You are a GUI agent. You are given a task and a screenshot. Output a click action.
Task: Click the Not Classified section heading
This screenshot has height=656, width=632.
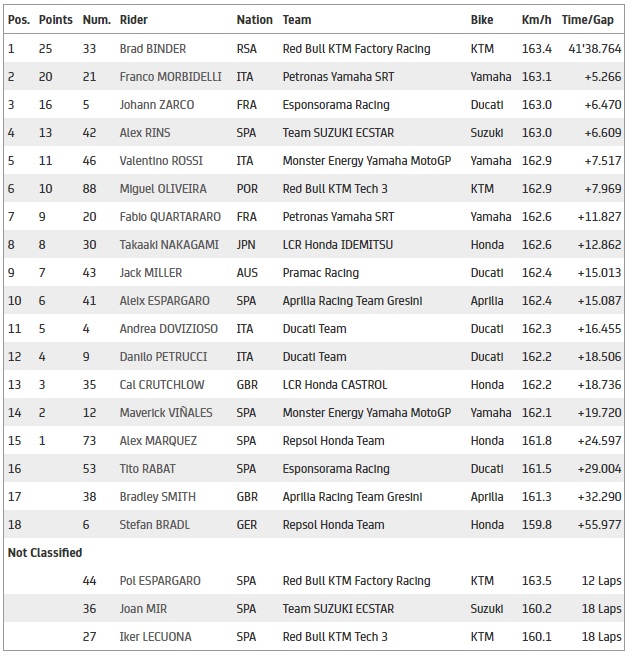[x=45, y=552]
